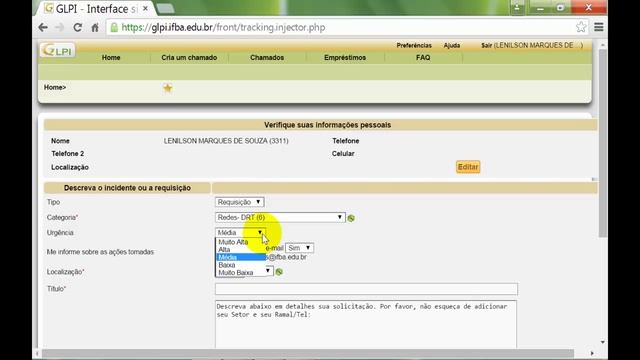Click the scrollbar up arrow
This screenshot has height=360, width=640.
tap(602, 44)
